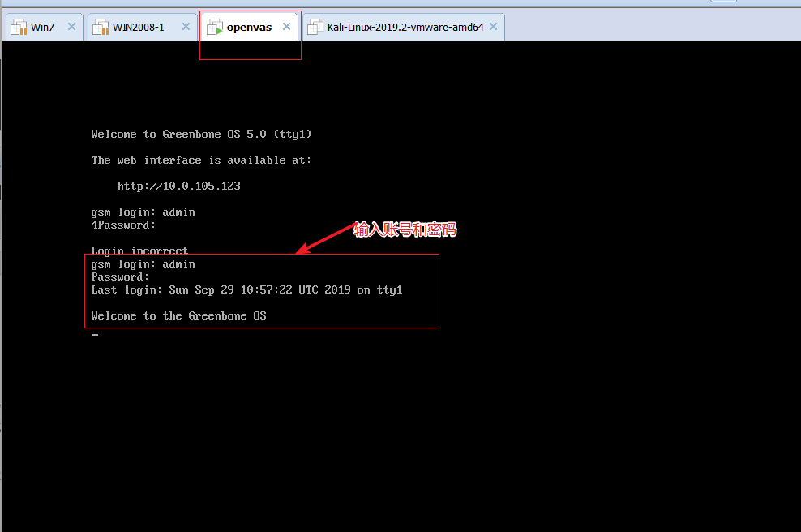Screen dimensions: 801x532
Task: Click the Win7 suspended VM icon
Action: pyautogui.click(x=19, y=27)
